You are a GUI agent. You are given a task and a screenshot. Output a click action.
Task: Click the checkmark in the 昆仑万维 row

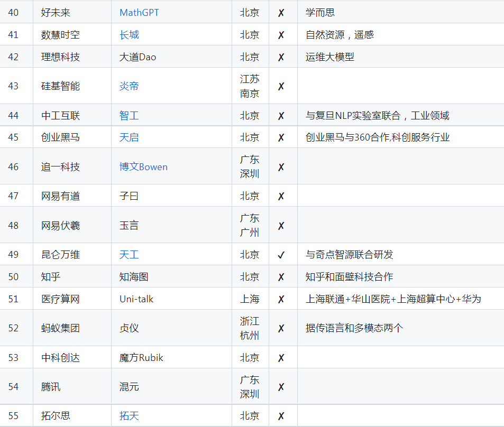281,255
